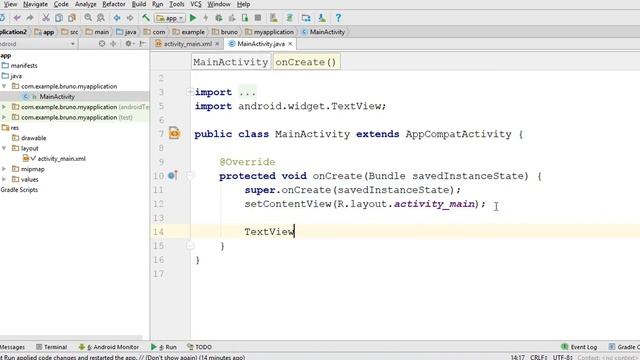Expand the values folder

4,179
